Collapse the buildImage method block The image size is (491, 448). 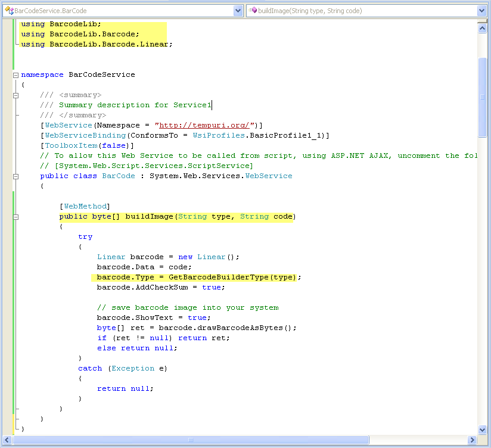click(15, 217)
